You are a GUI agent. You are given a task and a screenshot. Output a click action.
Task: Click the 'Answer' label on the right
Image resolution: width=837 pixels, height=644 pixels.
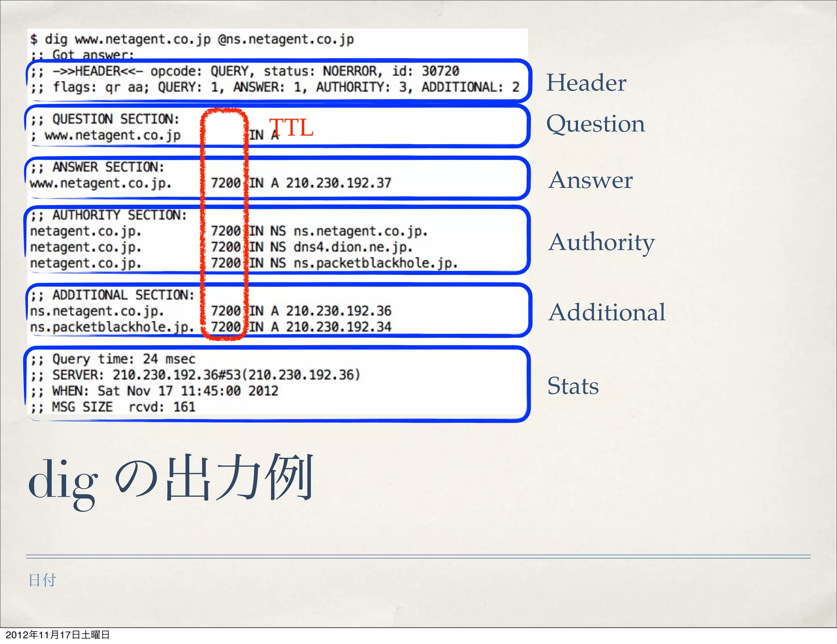pyautogui.click(x=591, y=180)
